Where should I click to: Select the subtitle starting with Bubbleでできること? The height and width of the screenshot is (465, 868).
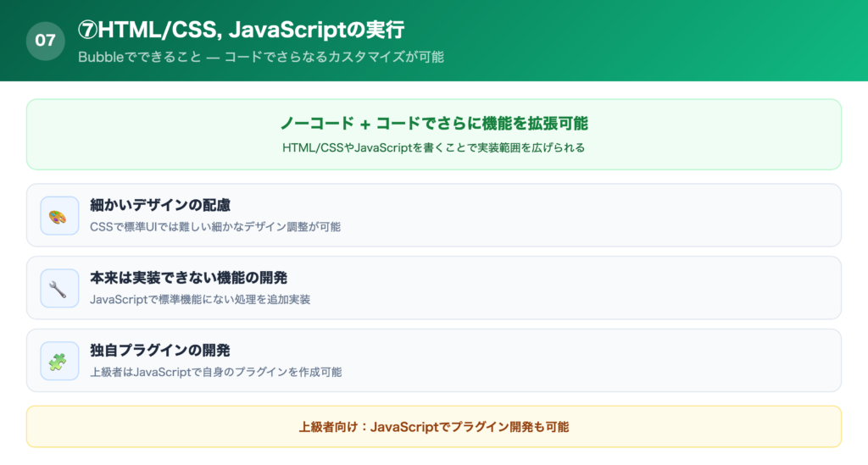(x=261, y=57)
